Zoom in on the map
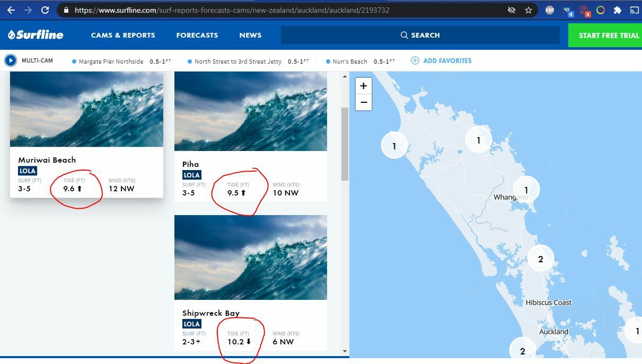 [363, 86]
